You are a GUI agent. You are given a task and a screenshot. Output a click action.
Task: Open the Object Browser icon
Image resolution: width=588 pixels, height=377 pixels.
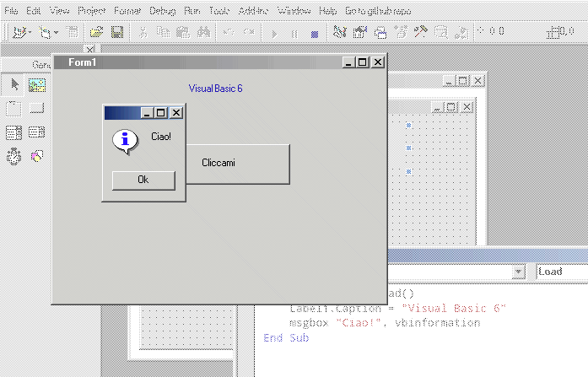tap(401, 32)
